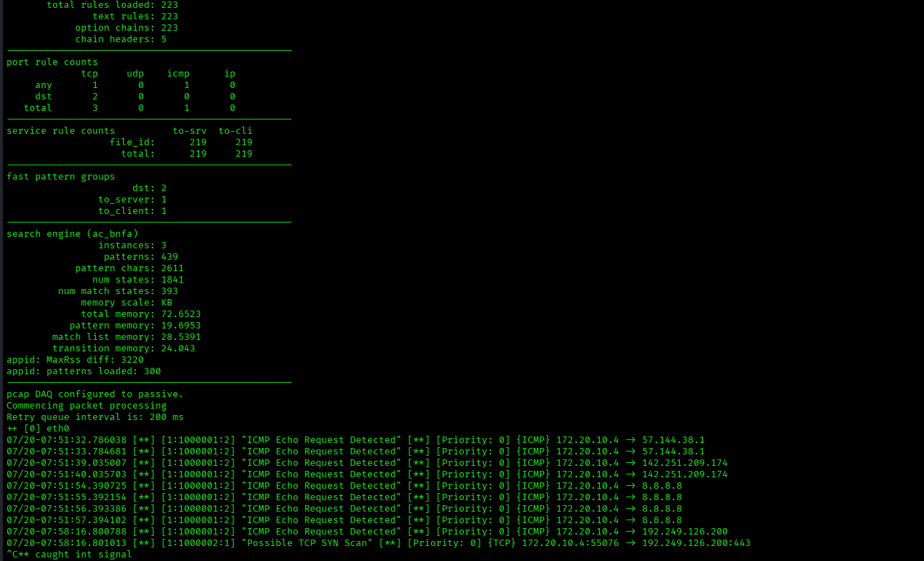Select the 'icmp' column header in port rule counts
This screenshot has height=561, width=924.
(x=178, y=74)
